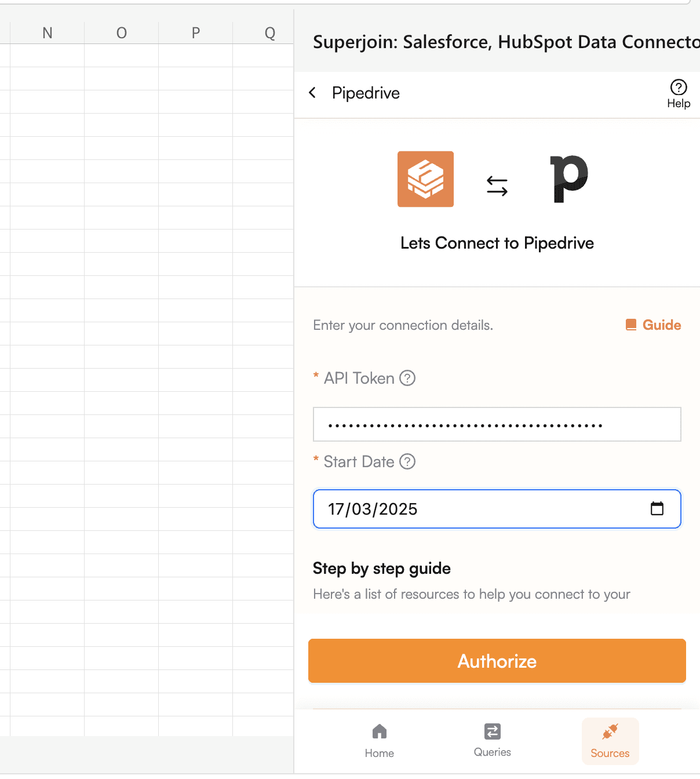Click the Authorize button
The height and width of the screenshot is (779, 700).
[497, 661]
